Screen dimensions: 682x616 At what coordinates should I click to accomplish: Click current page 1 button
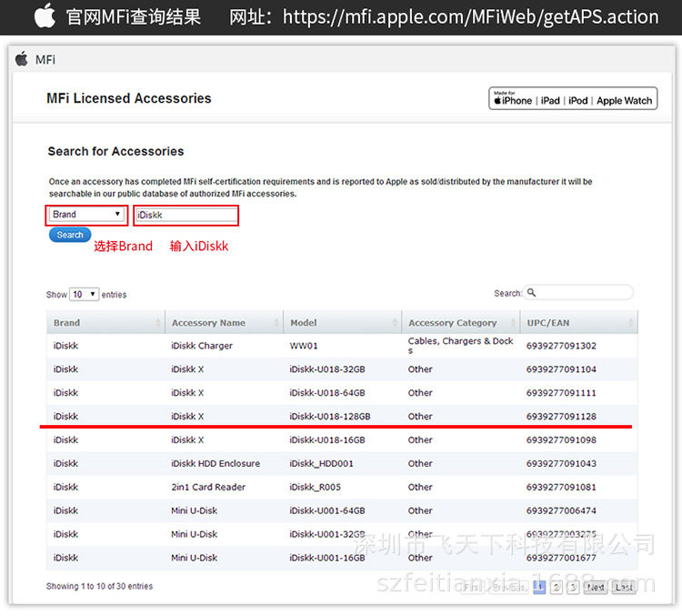coord(539,588)
